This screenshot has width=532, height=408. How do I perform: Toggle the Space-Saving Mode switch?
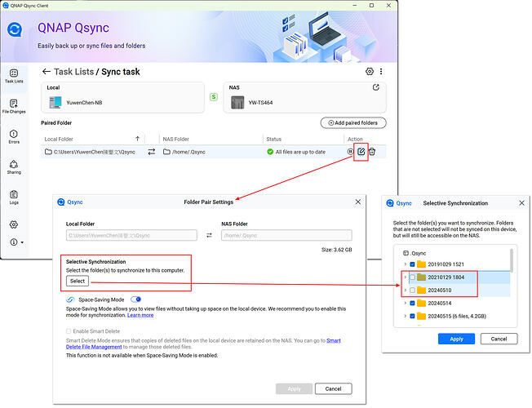pyautogui.click(x=135, y=299)
